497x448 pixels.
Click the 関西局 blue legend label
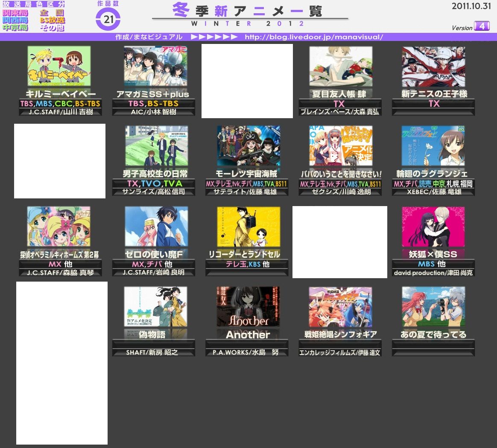[x=15, y=20]
